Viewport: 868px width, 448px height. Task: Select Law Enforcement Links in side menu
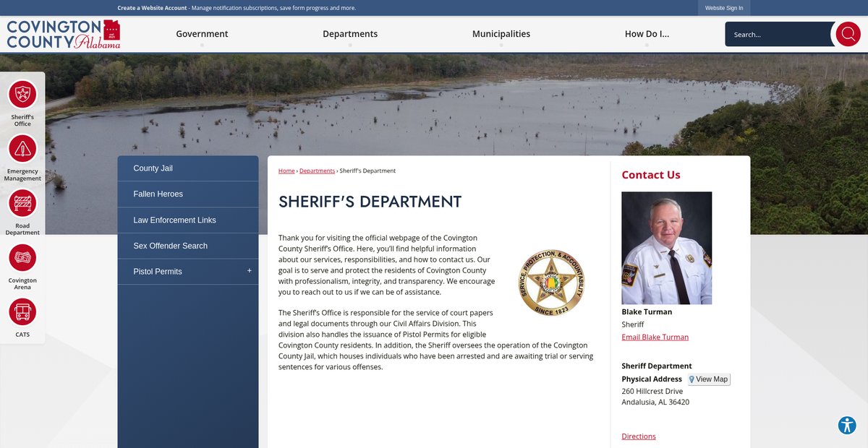(x=188, y=220)
